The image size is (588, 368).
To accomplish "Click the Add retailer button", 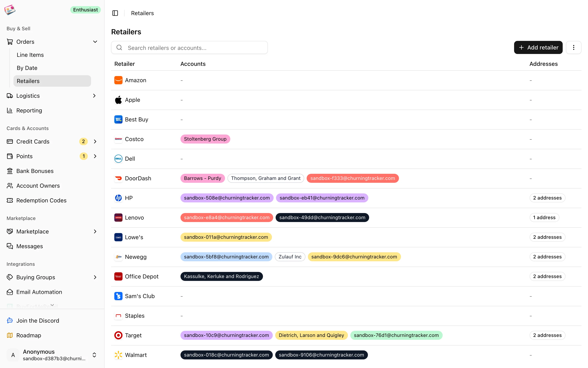I will click(538, 47).
